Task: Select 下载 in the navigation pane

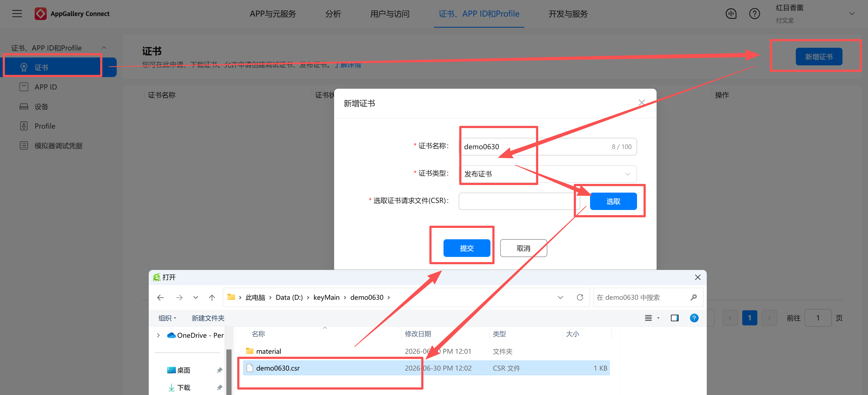Action: [180, 387]
